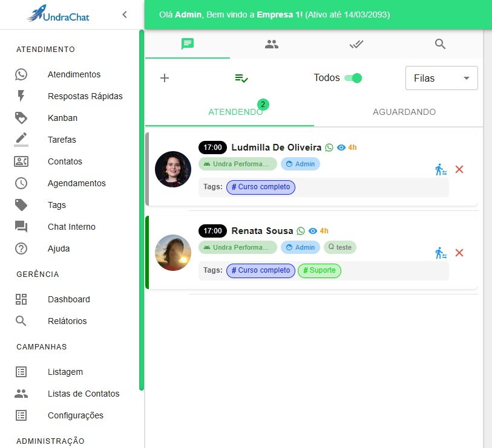492x448 pixels.
Task: Click the Kanban sidebar icon
Action: [x=21, y=118]
